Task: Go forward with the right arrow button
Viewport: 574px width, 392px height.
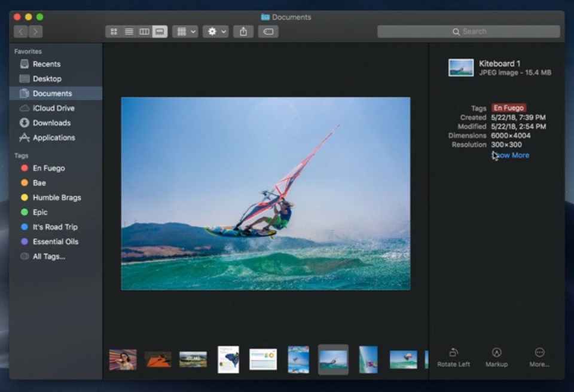Action: click(x=35, y=32)
